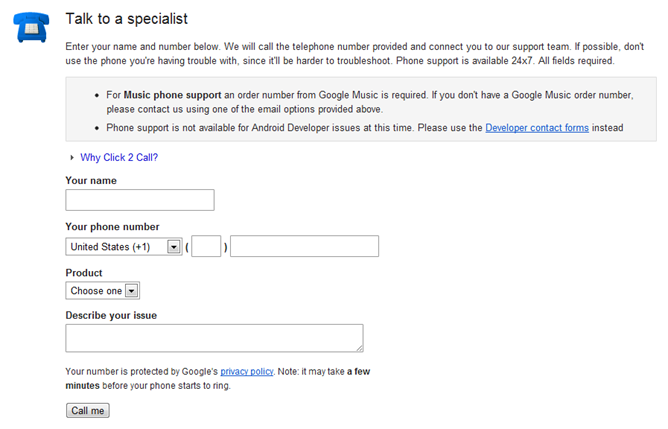Follow the Developer contact forms link
This screenshot has height=429, width=668.
pos(537,128)
